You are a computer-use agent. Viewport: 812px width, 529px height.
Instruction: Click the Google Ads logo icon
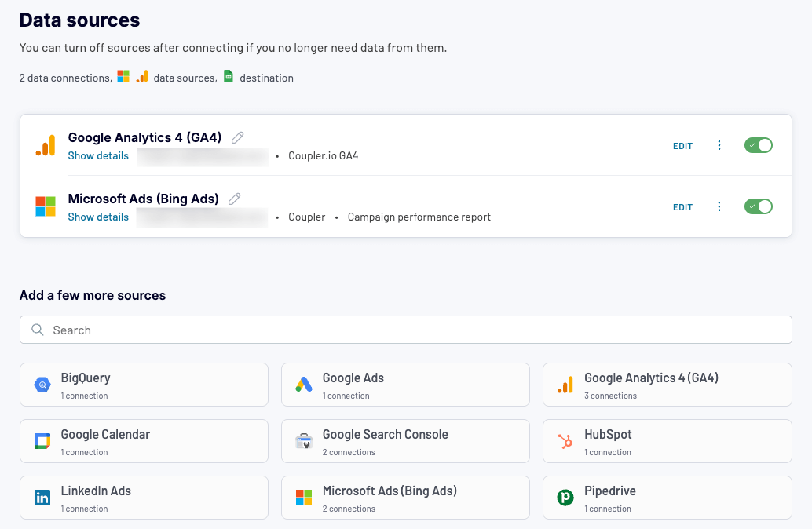(x=304, y=385)
